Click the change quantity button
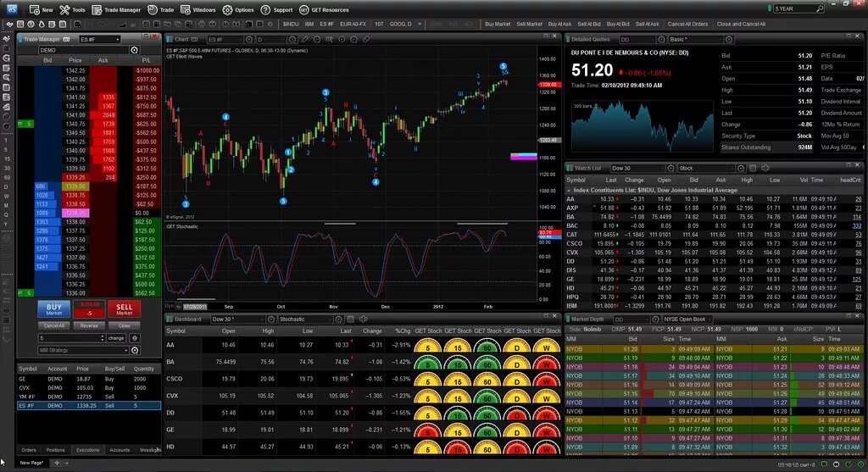Viewport: 868px width, 472px height. point(116,337)
